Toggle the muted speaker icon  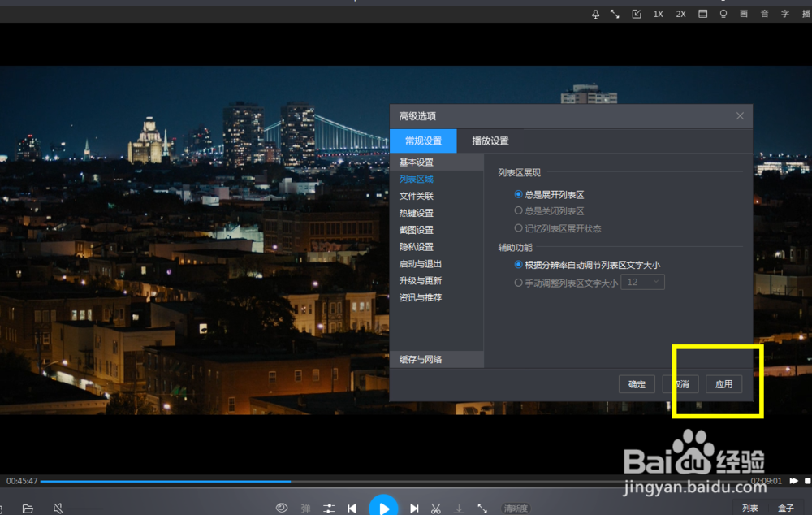coord(58,509)
